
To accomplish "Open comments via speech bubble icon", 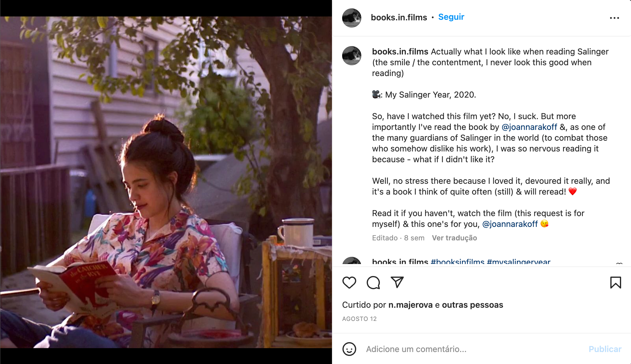I will (x=373, y=283).
